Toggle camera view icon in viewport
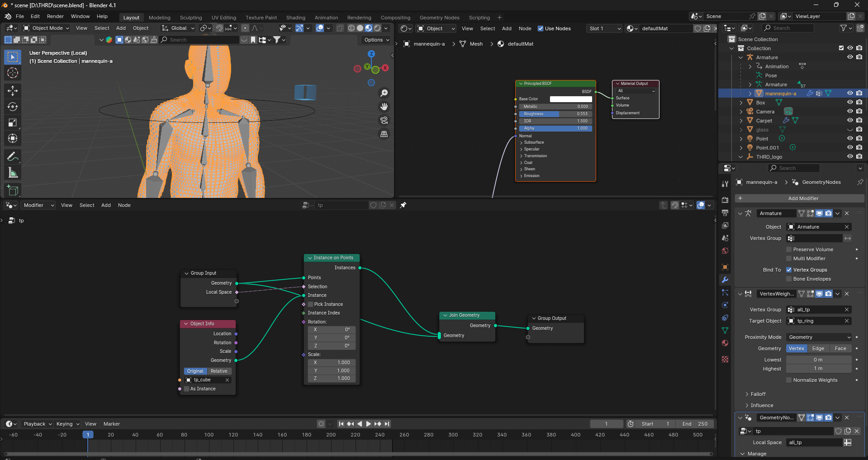The width and height of the screenshot is (868, 460). pos(384,120)
